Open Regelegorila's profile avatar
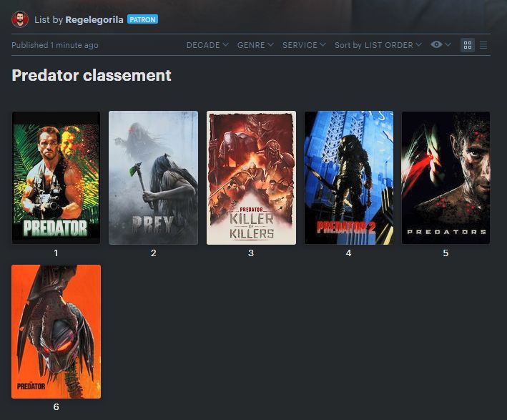 20,19
